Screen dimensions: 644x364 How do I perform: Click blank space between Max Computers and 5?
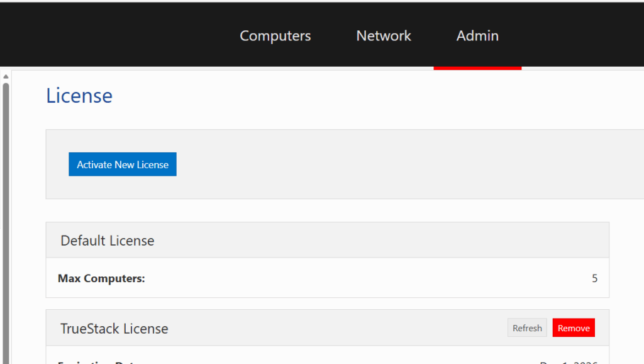click(x=365, y=278)
